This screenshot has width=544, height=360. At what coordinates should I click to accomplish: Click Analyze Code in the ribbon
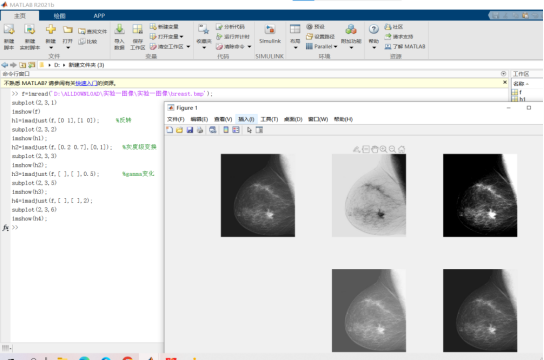pos(230,27)
